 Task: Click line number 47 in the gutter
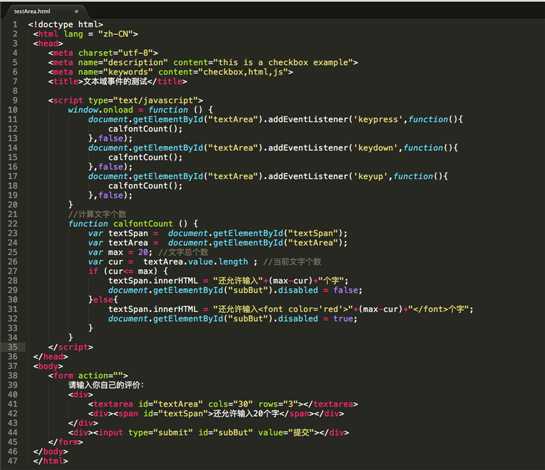pyautogui.click(x=13, y=461)
